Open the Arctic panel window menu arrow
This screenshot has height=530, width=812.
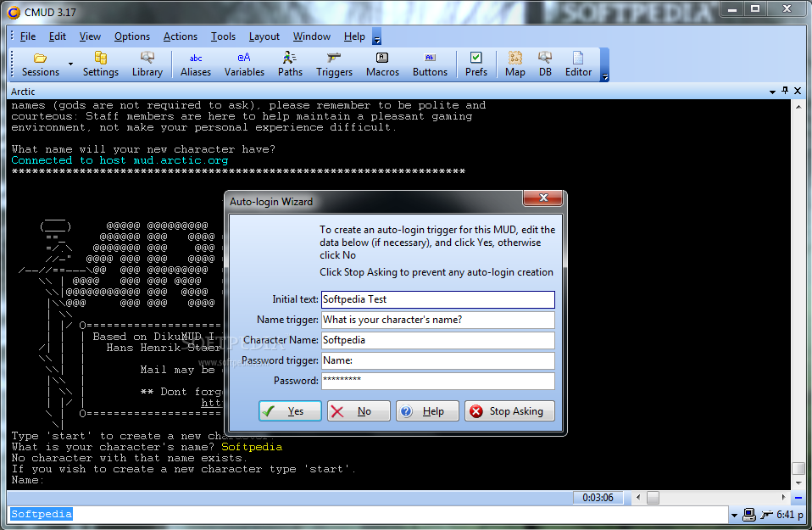point(772,92)
